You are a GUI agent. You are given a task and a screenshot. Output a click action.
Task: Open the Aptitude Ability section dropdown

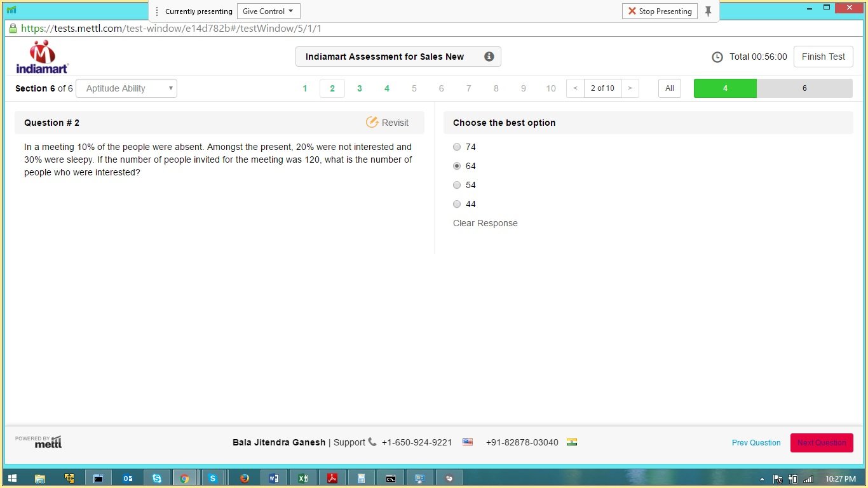tap(126, 88)
